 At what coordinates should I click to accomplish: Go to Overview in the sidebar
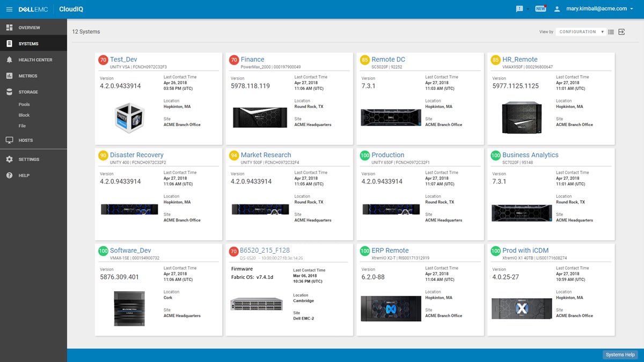33,27
